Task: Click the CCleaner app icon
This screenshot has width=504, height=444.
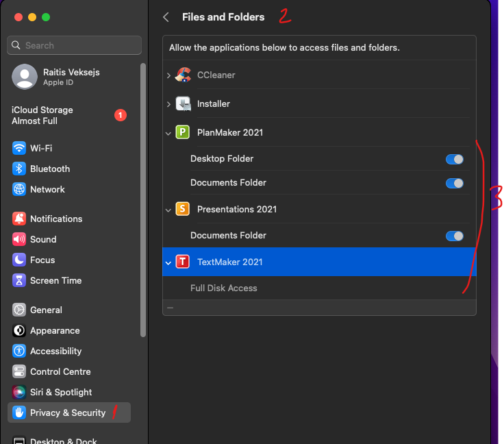Action: [183, 75]
